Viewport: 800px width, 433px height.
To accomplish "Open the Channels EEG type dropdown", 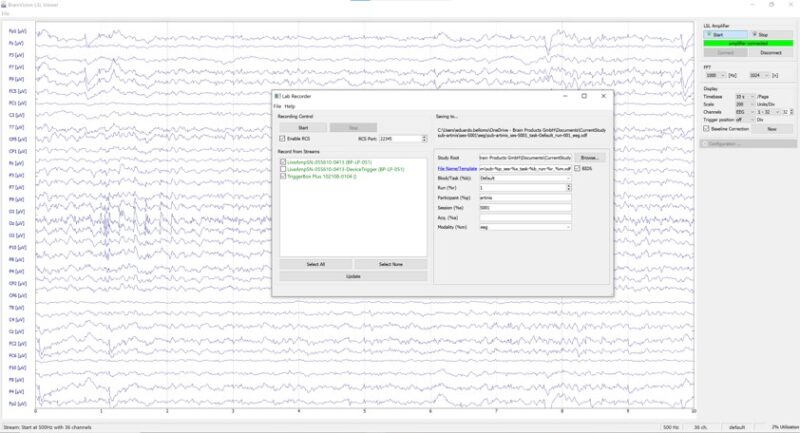I will coord(745,112).
